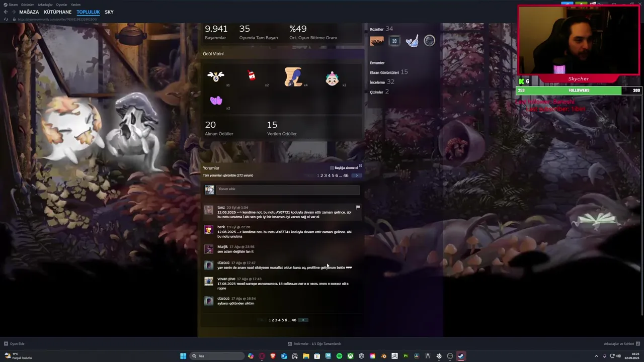Click the taskbar Ara search box
This screenshot has width=644, height=362.
pos(217,356)
